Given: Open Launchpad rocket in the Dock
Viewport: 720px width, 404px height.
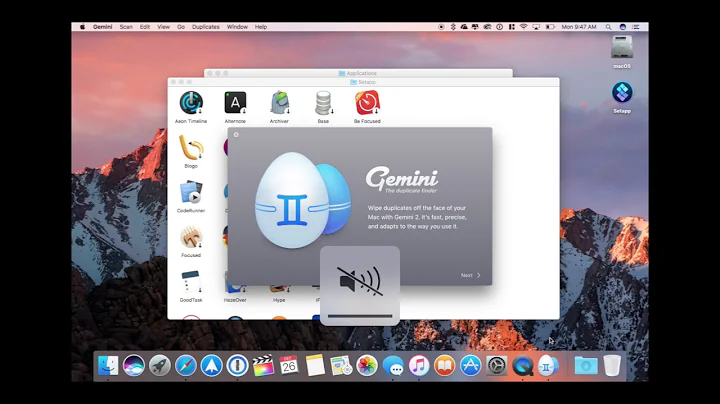Looking at the screenshot, I should [160, 365].
